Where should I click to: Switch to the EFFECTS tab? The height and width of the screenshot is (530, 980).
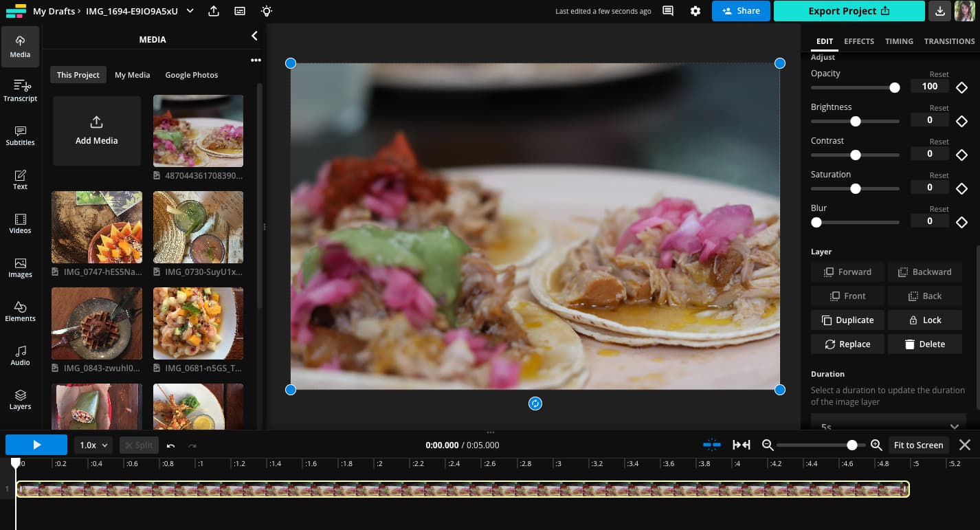[859, 41]
